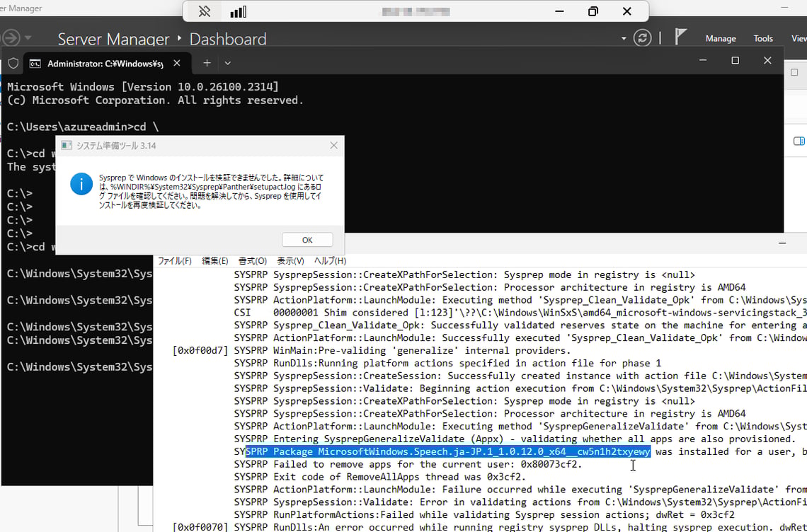Open the Server Manager notifications flag
This screenshot has height=532, width=807.
point(680,37)
